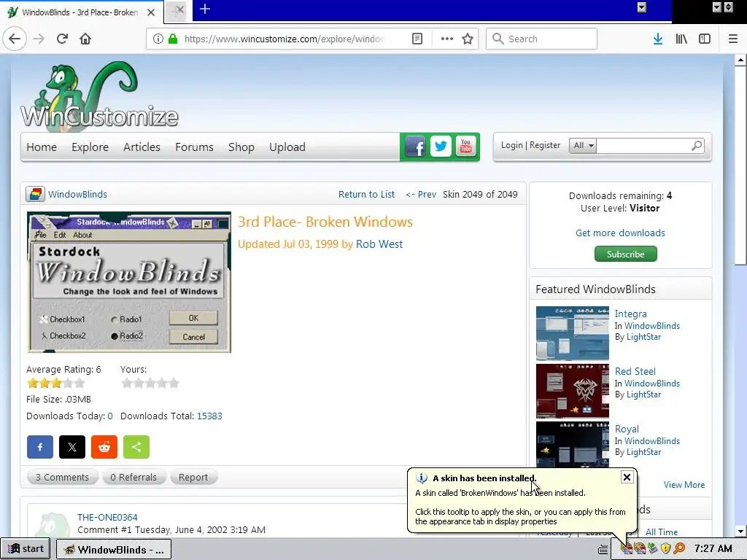Open LightStar's profile under Integra
747x560 pixels.
tap(643, 337)
